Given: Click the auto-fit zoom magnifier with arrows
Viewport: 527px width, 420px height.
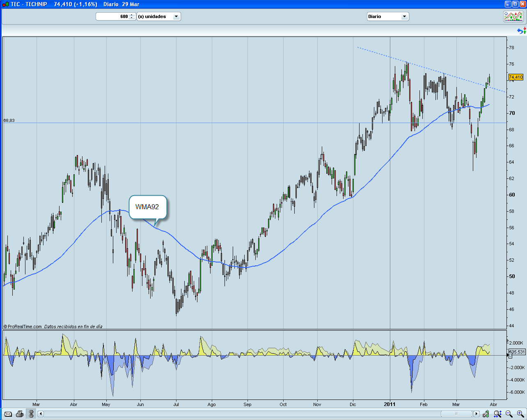Looking at the screenshot, I should [x=497, y=414].
